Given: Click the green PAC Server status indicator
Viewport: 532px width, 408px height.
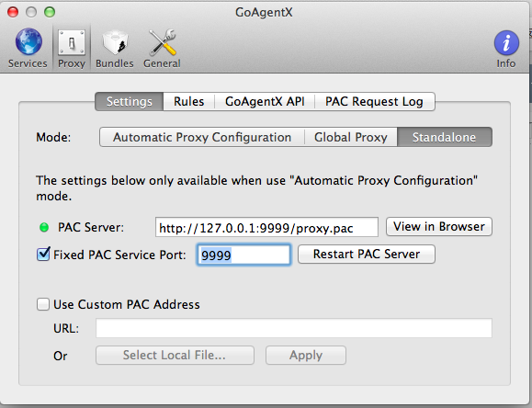Looking at the screenshot, I should pyautogui.click(x=44, y=227).
